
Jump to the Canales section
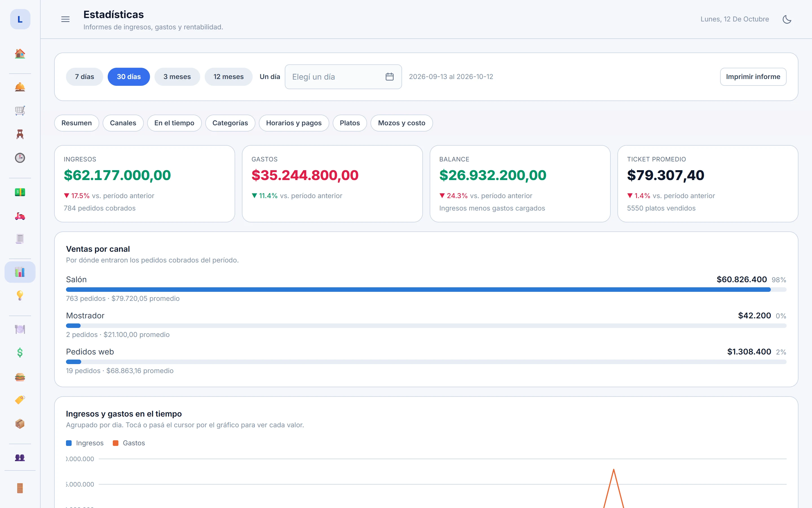coord(123,123)
